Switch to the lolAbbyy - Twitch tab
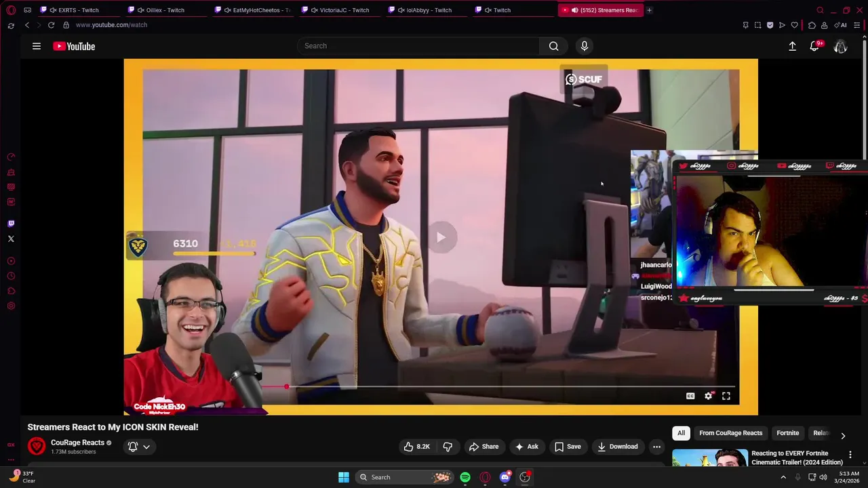The image size is (868, 488). (426, 10)
